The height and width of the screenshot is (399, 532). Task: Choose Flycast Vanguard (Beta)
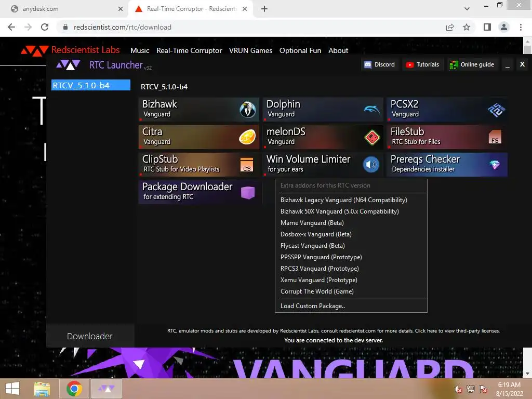[351, 246]
